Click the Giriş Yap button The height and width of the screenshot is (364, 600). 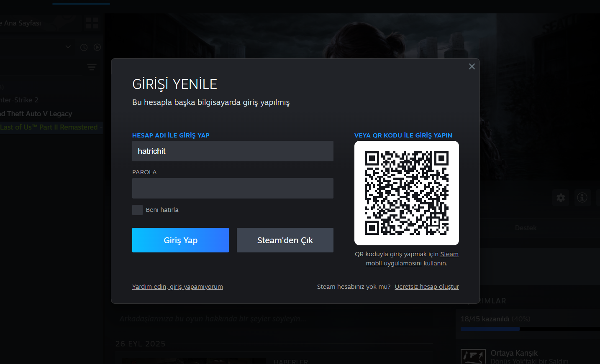click(180, 240)
